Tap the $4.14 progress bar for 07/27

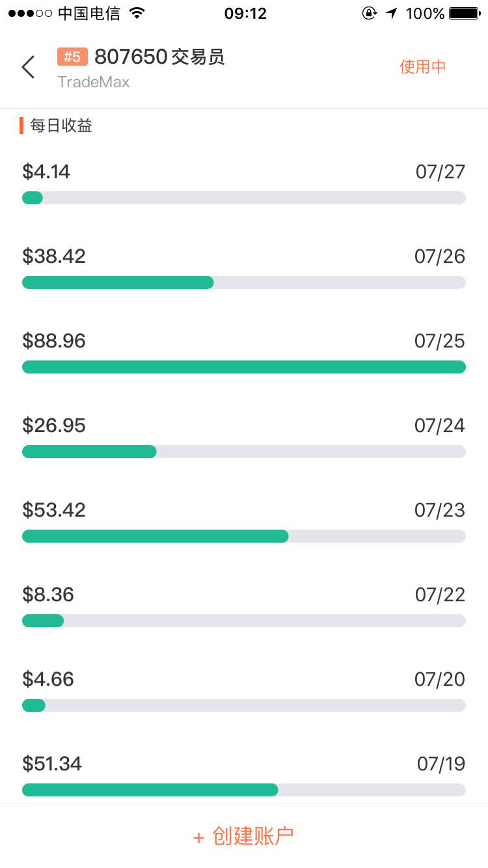click(244, 198)
